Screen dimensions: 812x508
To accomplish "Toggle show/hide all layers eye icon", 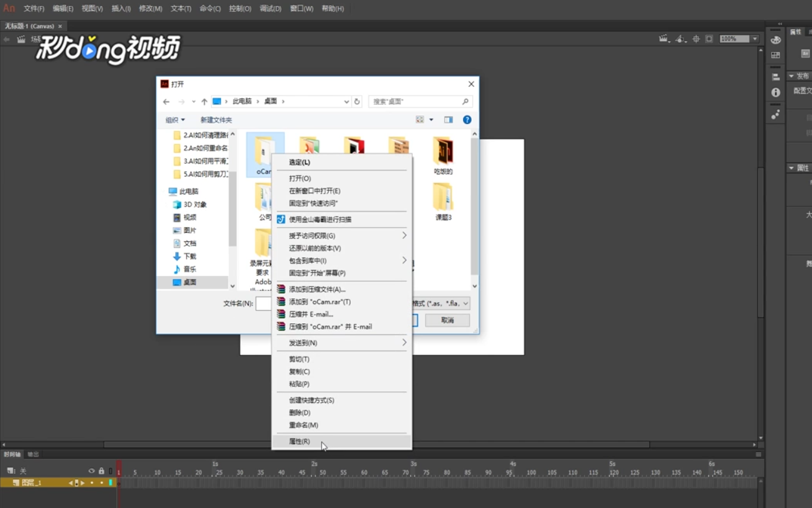I will pos(92,471).
